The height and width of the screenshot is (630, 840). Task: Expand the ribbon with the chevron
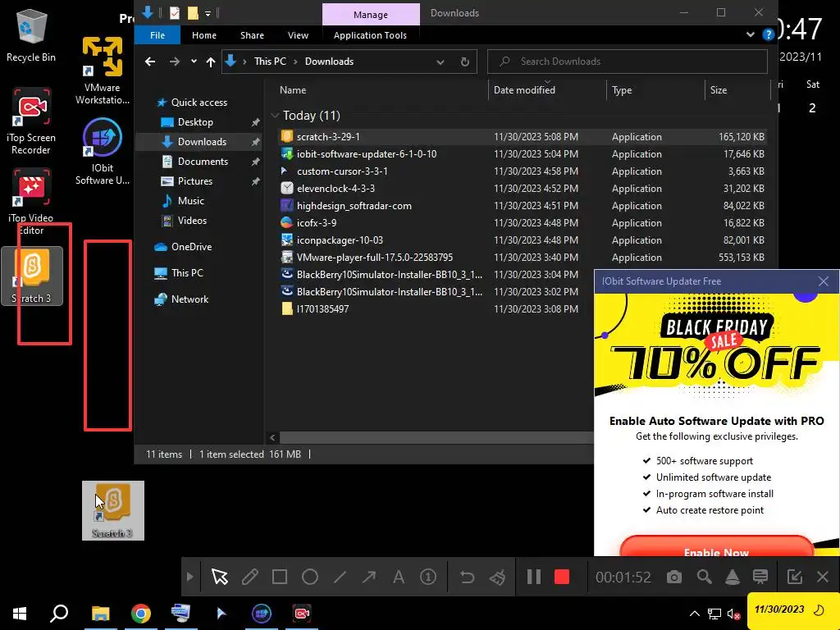tap(750, 34)
